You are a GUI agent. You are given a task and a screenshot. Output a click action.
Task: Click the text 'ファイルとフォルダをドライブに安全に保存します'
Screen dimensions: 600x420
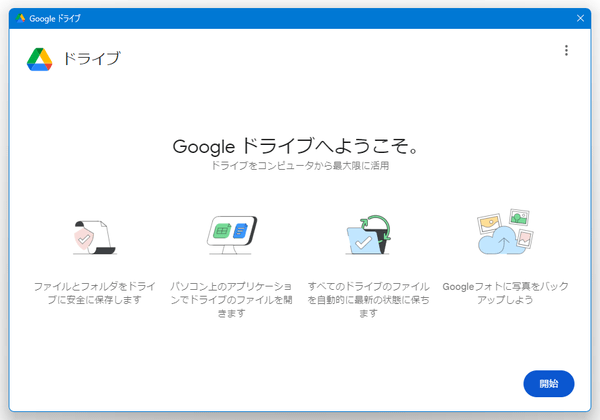coord(95,293)
